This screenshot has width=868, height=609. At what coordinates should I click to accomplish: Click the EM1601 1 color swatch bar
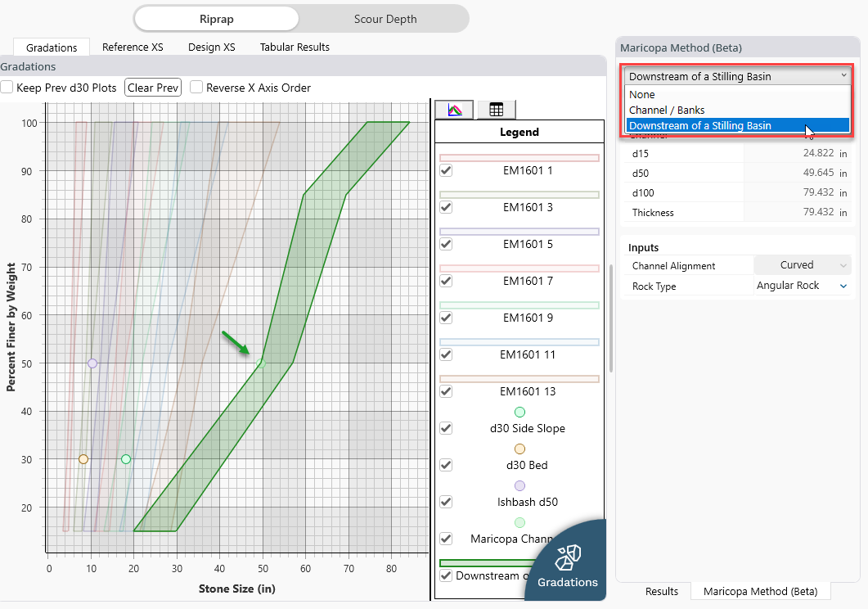tap(519, 158)
